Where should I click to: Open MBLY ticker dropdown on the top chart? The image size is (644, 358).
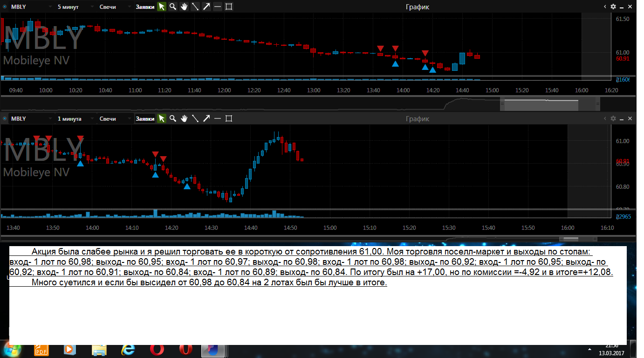click(30, 7)
